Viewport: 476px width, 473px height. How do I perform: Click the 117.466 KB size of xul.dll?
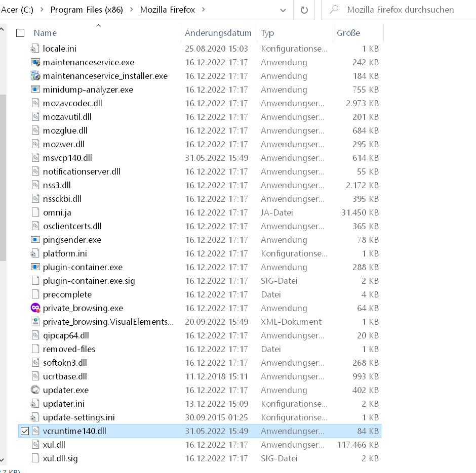[x=358, y=445]
